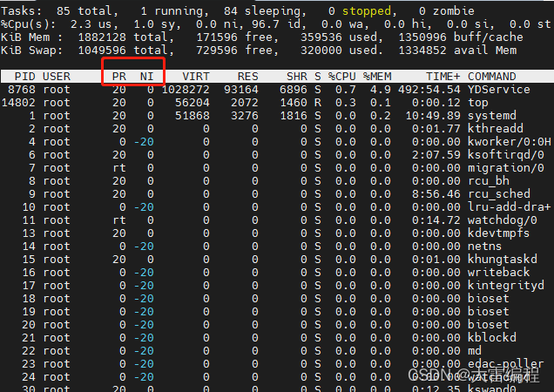554x392 pixels.
Task: Click the watchdog/0 command entry
Action: [x=503, y=220]
